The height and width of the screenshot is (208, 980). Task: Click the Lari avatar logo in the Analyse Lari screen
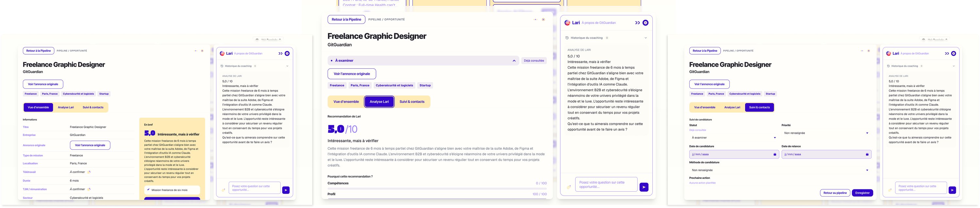tap(567, 23)
